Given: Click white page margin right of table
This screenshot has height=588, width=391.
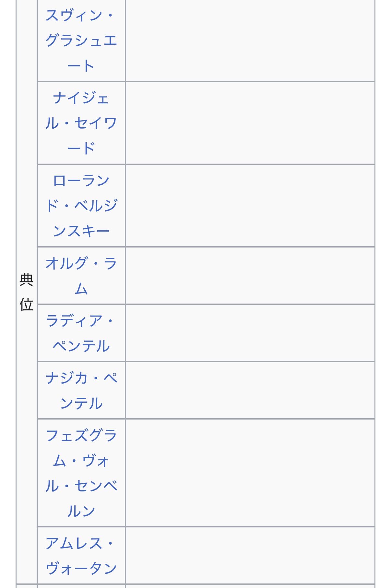Looking at the screenshot, I should click(383, 292).
